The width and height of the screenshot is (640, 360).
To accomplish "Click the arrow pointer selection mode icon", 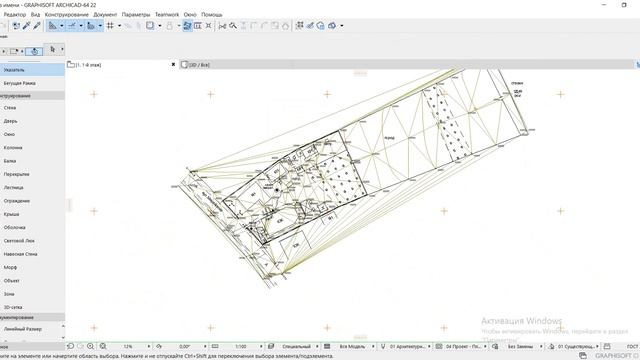I will 53,49.
